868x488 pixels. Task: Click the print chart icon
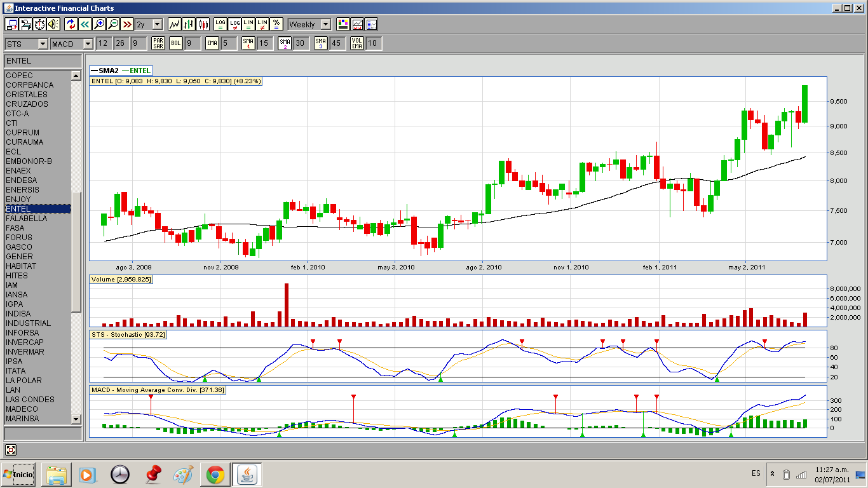coord(25,24)
